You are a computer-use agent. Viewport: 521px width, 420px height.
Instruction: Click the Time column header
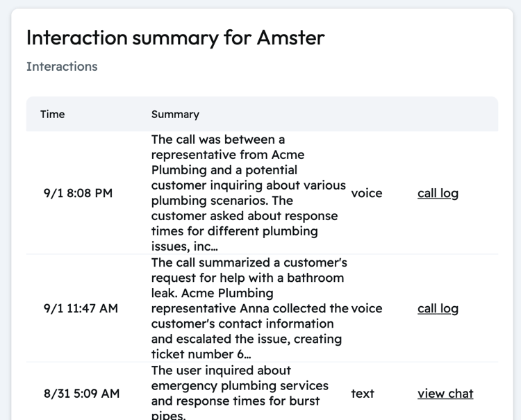click(53, 115)
